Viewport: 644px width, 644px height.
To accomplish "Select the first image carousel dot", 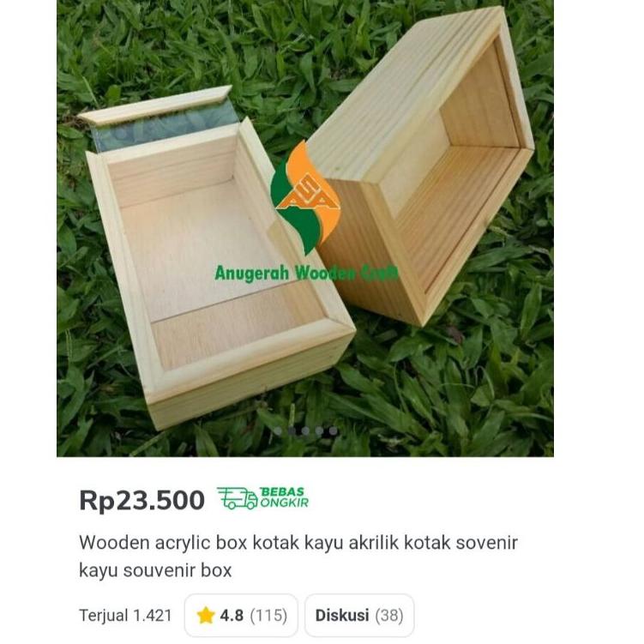I will pyautogui.click(x=278, y=430).
